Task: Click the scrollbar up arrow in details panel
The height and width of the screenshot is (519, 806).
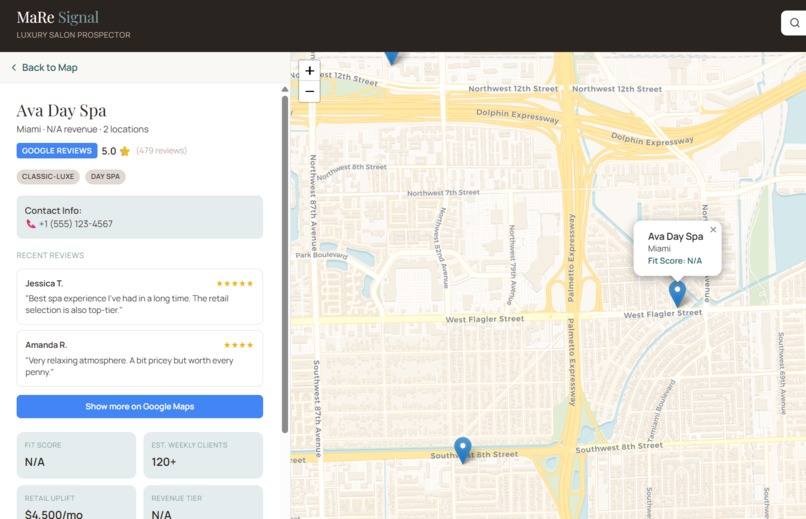Action: (285, 89)
